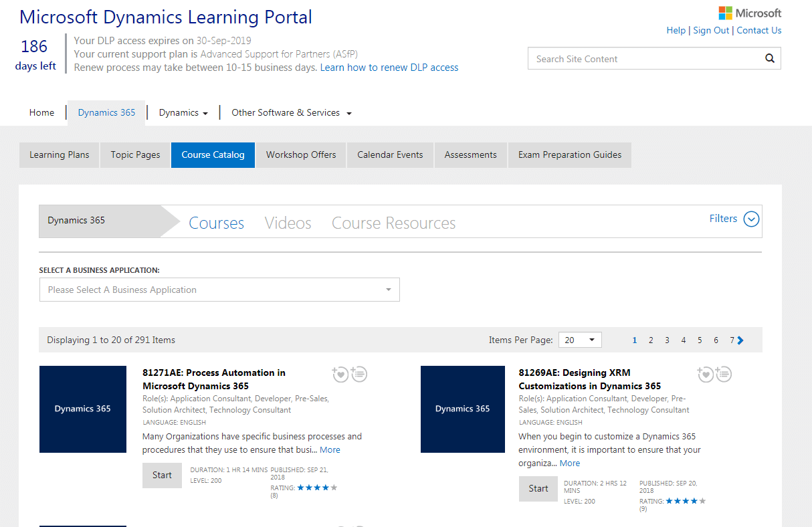Go to next page arrow in pagination
812x527 pixels.
tap(740, 340)
